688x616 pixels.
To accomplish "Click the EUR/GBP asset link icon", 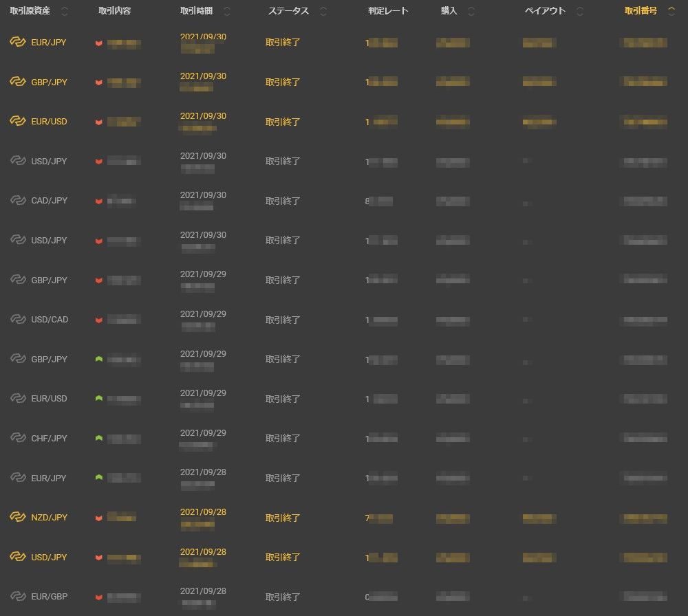I will point(18,596).
